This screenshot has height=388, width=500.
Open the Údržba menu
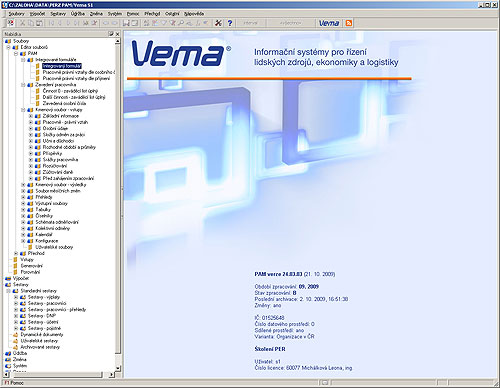pos(78,14)
